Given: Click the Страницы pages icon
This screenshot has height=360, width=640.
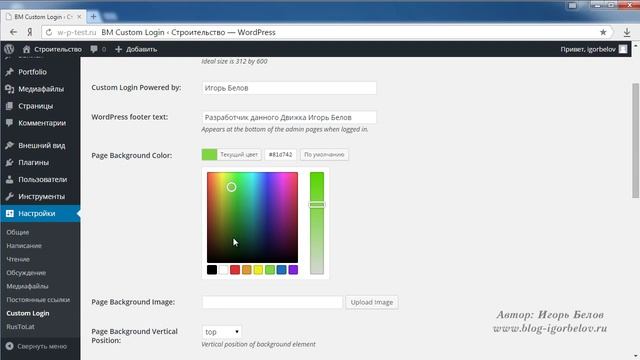Looking at the screenshot, I should coord(9,106).
